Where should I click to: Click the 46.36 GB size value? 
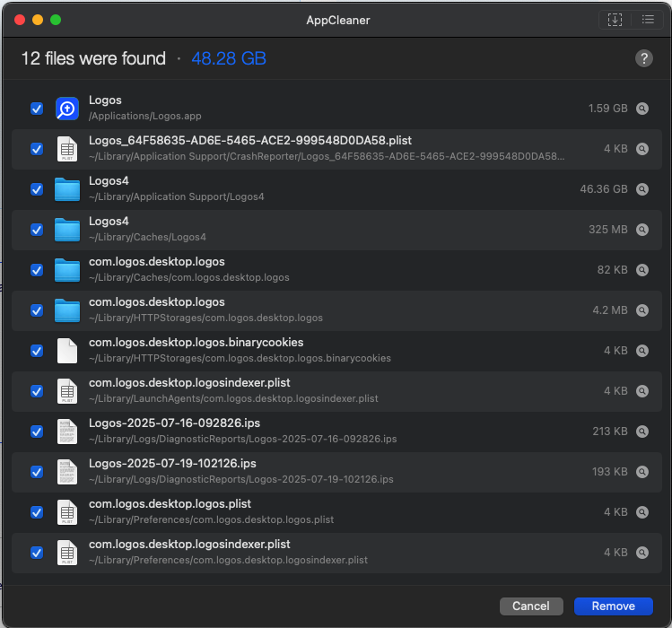604,189
